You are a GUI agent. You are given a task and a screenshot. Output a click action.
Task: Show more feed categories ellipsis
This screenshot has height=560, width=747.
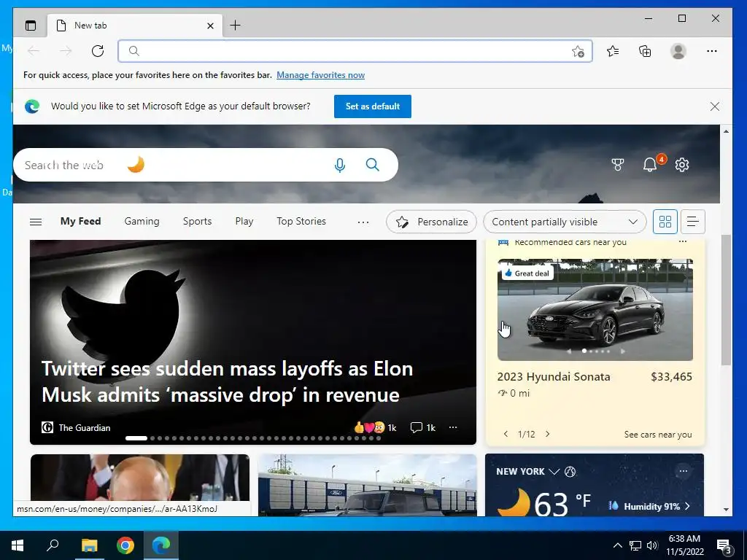click(363, 222)
